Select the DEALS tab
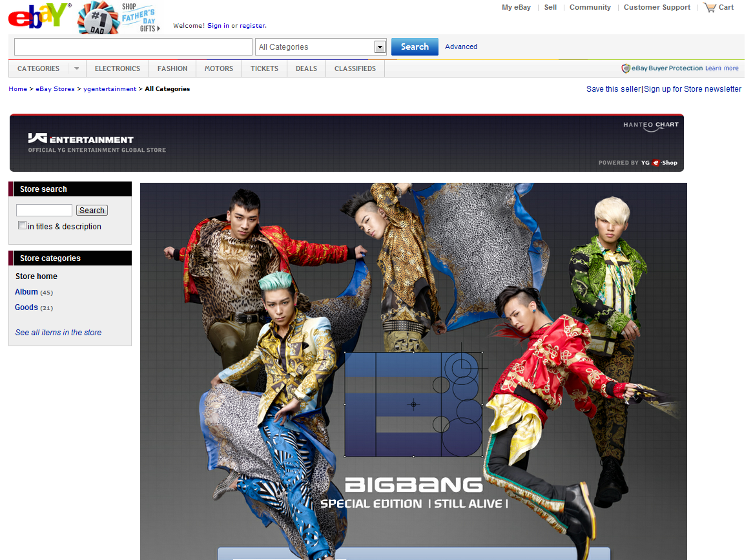The height and width of the screenshot is (560, 753). click(306, 68)
